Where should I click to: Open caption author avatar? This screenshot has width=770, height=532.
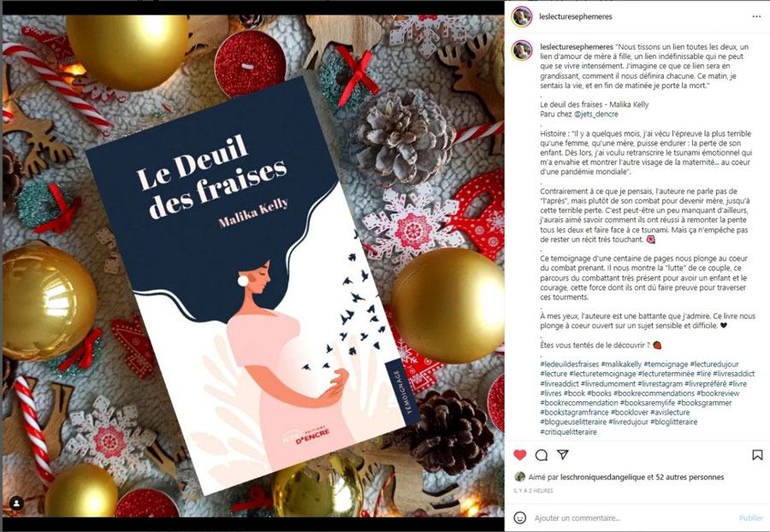pyautogui.click(x=522, y=50)
